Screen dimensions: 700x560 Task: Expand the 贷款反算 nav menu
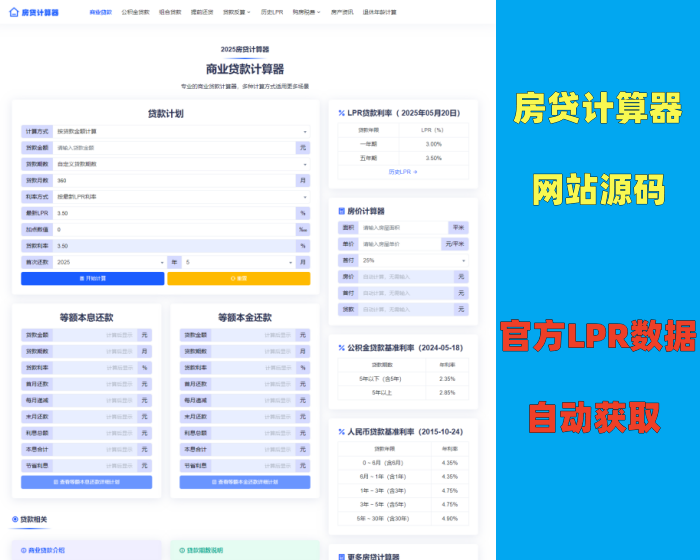click(x=236, y=13)
